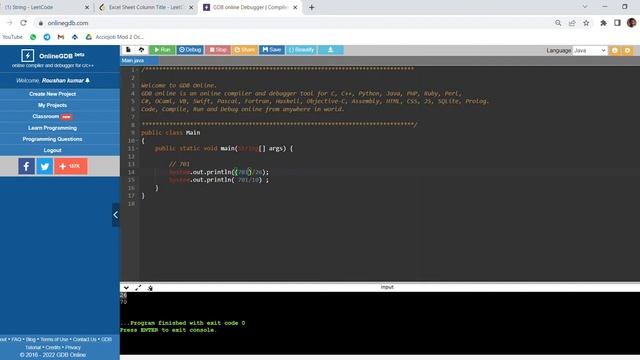Run the Java program
The image size is (640, 360).
coord(162,50)
